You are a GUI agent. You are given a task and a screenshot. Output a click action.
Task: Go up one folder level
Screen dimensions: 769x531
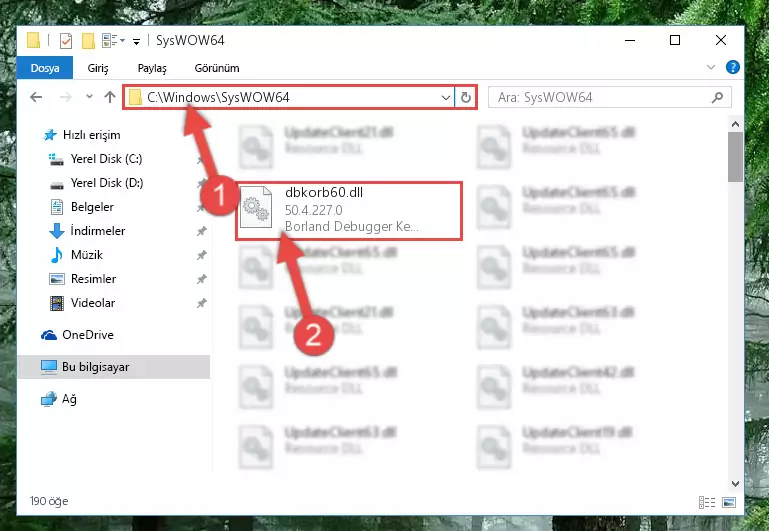pyautogui.click(x=110, y=97)
